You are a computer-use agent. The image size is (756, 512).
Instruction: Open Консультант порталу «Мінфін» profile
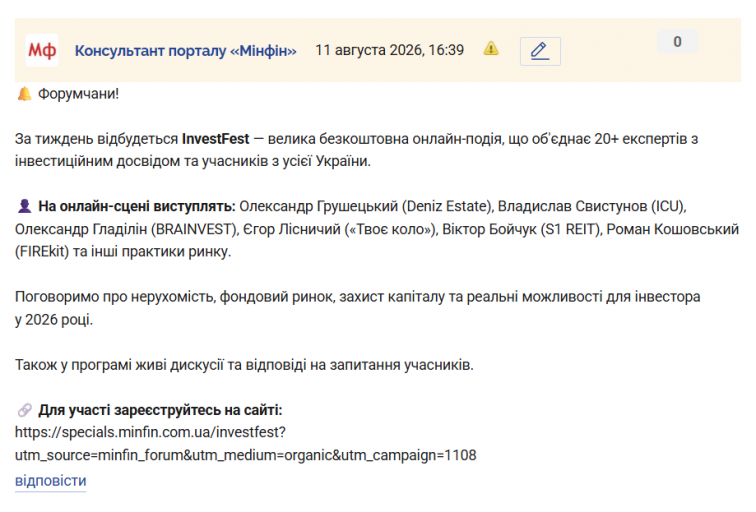[186, 51]
